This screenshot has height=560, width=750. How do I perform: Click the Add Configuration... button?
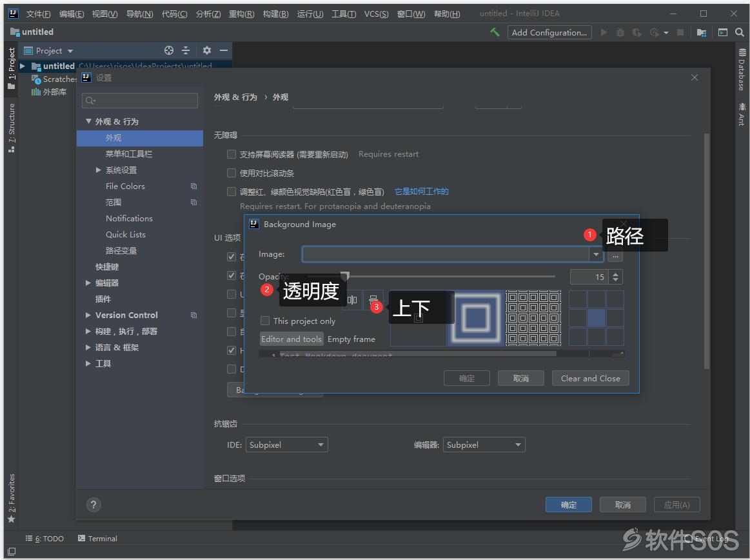click(549, 32)
